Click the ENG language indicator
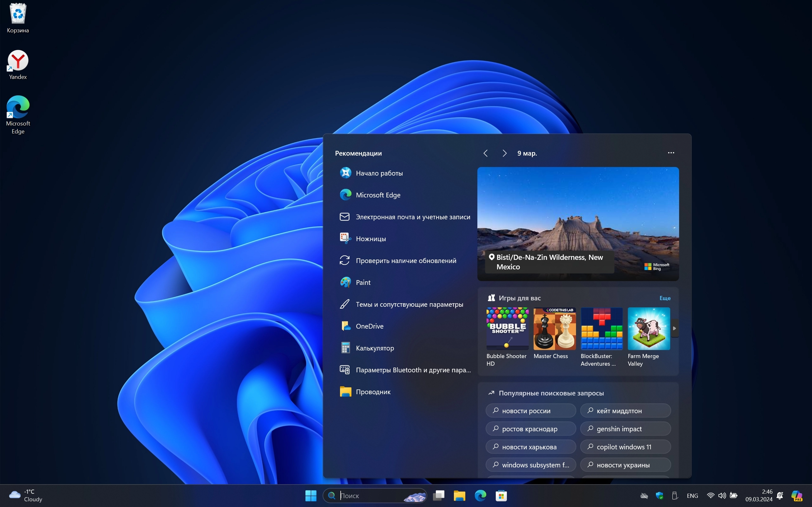Image resolution: width=812 pixels, height=507 pixels. pos(692,495)
